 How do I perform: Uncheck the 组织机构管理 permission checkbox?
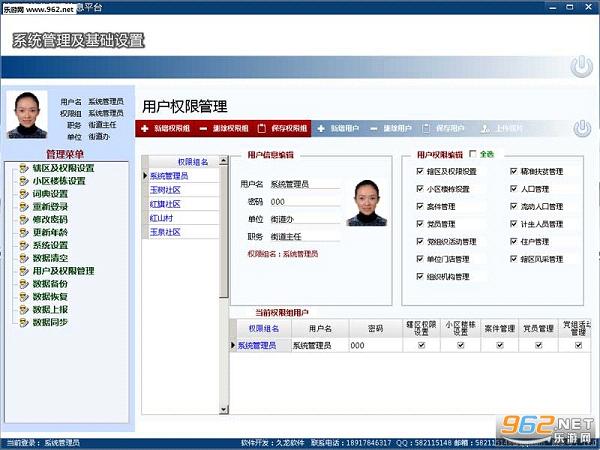click(420, 276)
